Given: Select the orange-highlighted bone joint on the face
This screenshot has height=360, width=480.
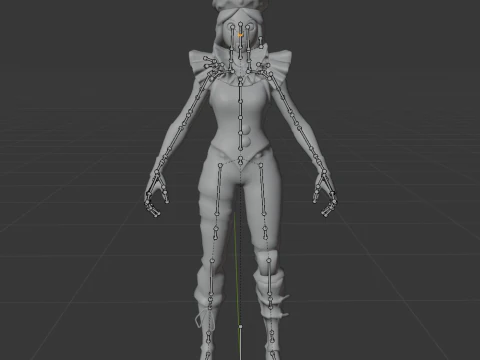Looking at the screenshot, I should point(240,34).
